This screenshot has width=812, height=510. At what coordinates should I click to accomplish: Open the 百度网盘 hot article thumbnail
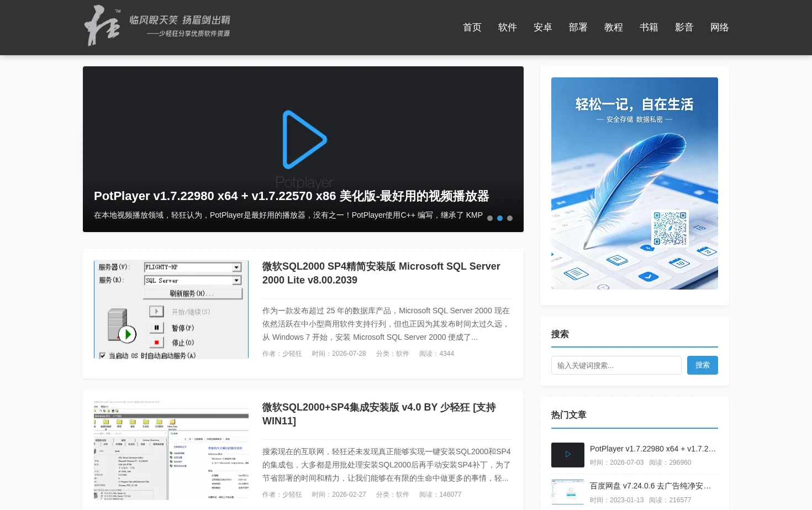pyautogui.click(x=568, y=492)
